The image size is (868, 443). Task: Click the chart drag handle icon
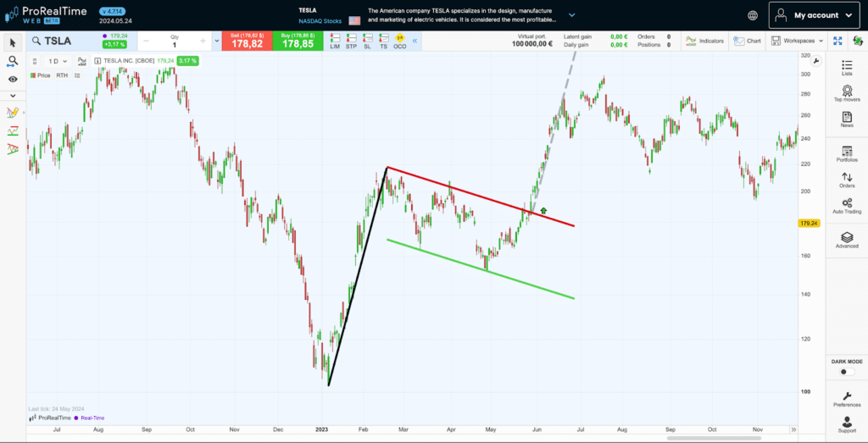(x=35, y=61)
